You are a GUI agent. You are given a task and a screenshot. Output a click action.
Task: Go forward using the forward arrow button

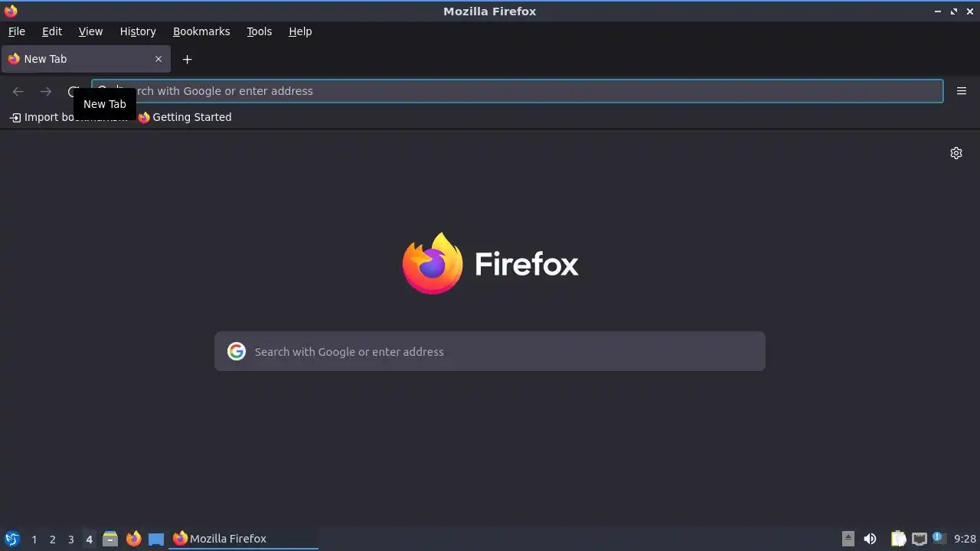pyautogui.click(x=46, y=91)
